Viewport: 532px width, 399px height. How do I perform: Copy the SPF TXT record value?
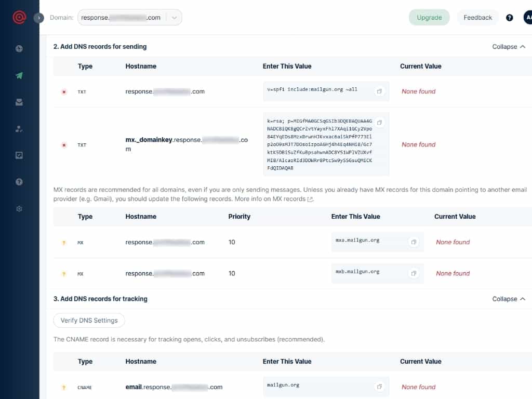click(379, 91)
